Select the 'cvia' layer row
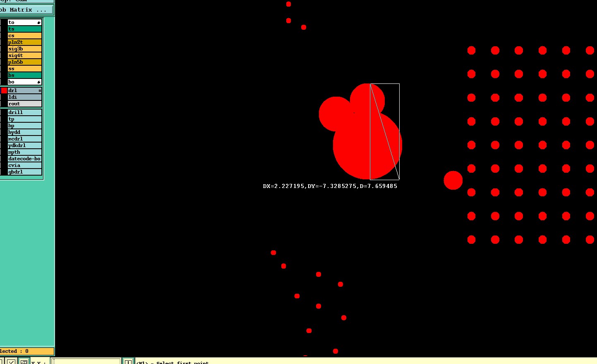Image resolution: width=597 pixels, height=364 pixels. point(25,165)
